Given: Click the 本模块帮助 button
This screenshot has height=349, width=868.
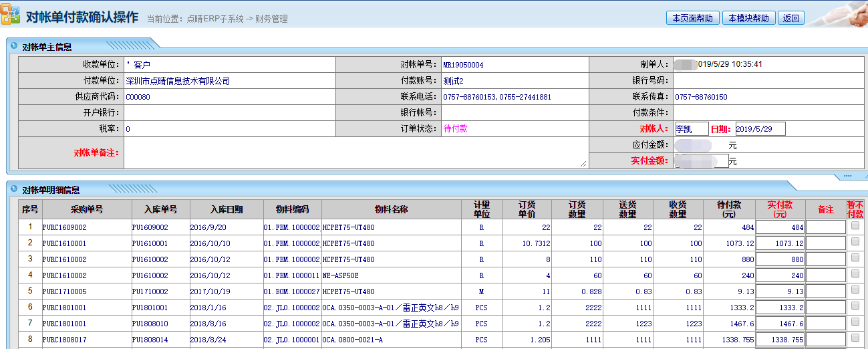Looking at the screenshot, I should (x=748, y=18).
